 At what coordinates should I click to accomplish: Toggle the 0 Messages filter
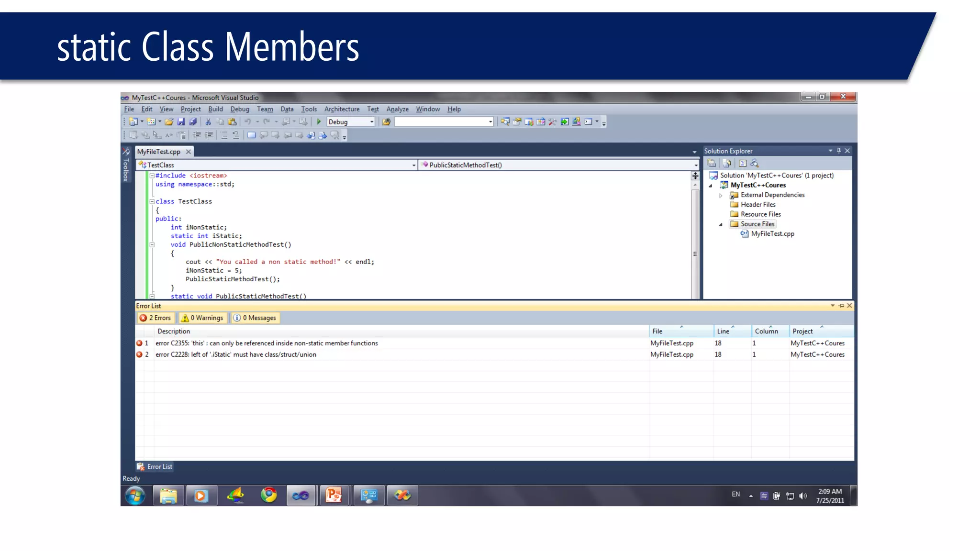pos(255,318)
